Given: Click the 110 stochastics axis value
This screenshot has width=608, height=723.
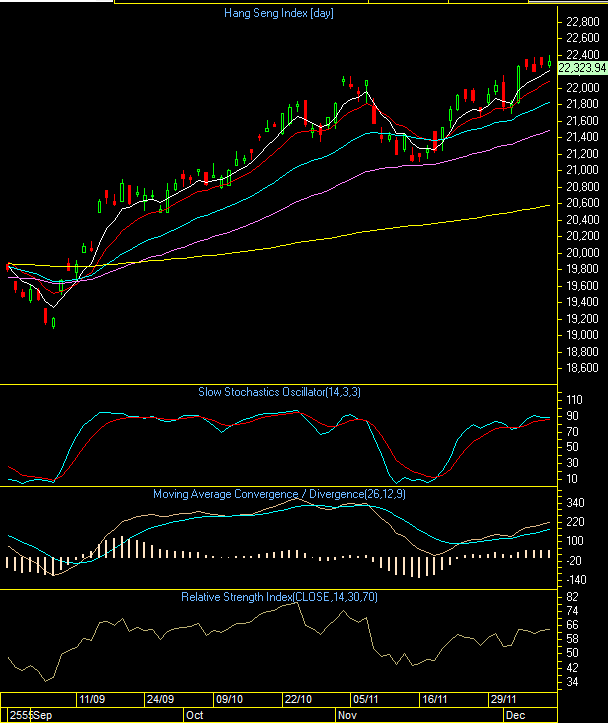Looking at the screenshot, I should (x=574, y=400).
